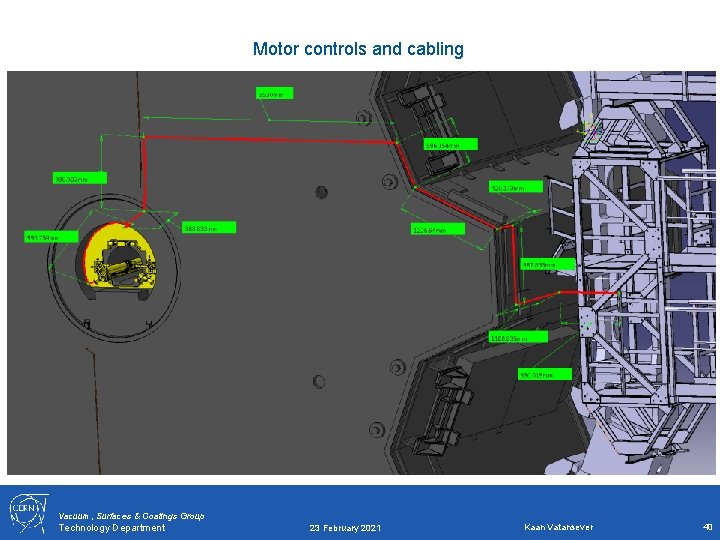Click the compass axis triad in the 3D view
This screenshot has width=720, height=540.
tap(591, 131)
